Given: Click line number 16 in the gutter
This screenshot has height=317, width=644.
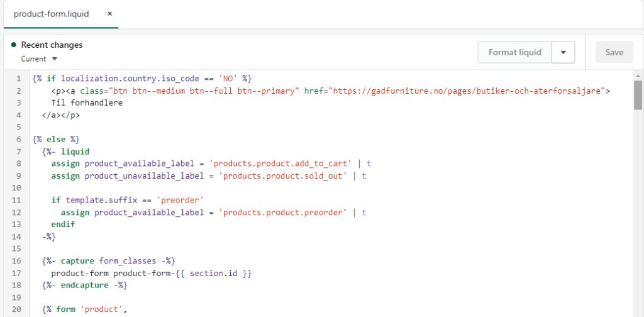Looking at the screenshot, I should [x=16, y=261].
